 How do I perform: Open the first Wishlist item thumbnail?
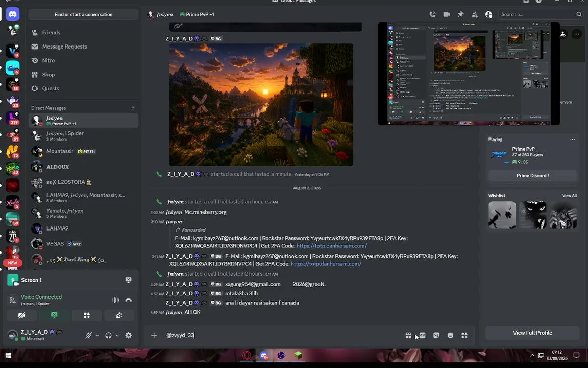pos(502,215)
